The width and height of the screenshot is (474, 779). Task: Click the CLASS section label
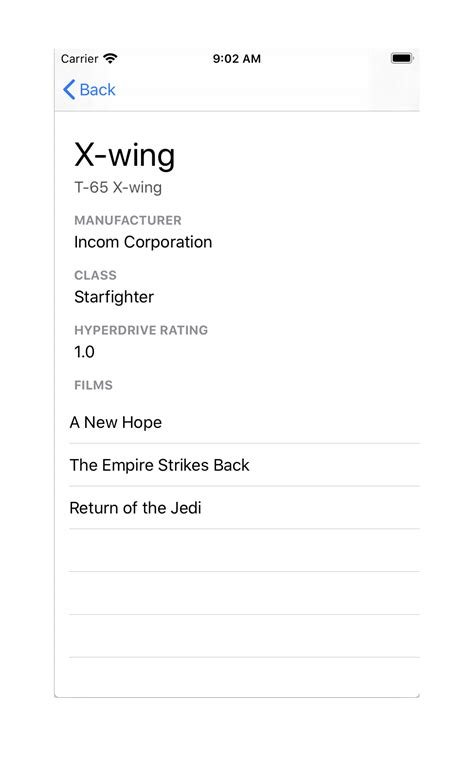[x=95, y=275]
